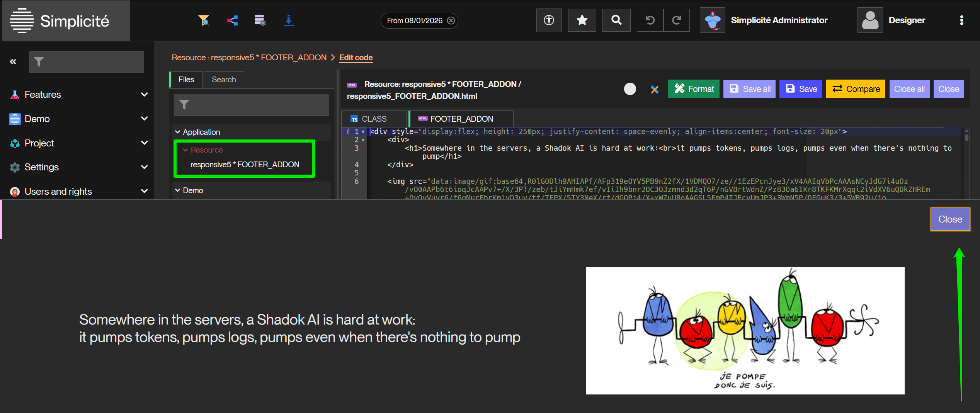Expand the Project menu
The image size is (980, 413).
[x=79, y=143]
